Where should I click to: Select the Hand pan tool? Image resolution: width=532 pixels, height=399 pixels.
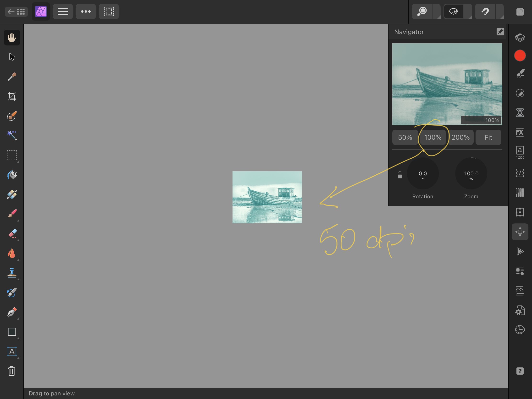[12, 37]
